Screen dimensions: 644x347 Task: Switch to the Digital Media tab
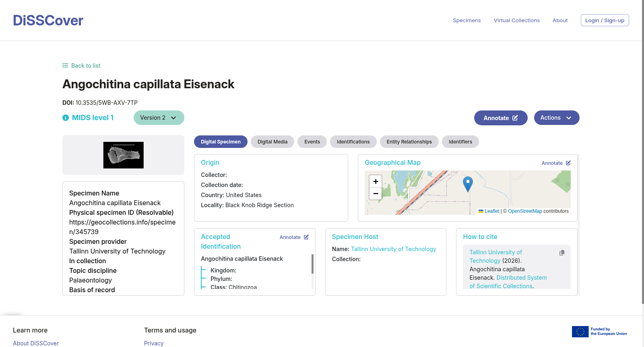click(272, 142)
